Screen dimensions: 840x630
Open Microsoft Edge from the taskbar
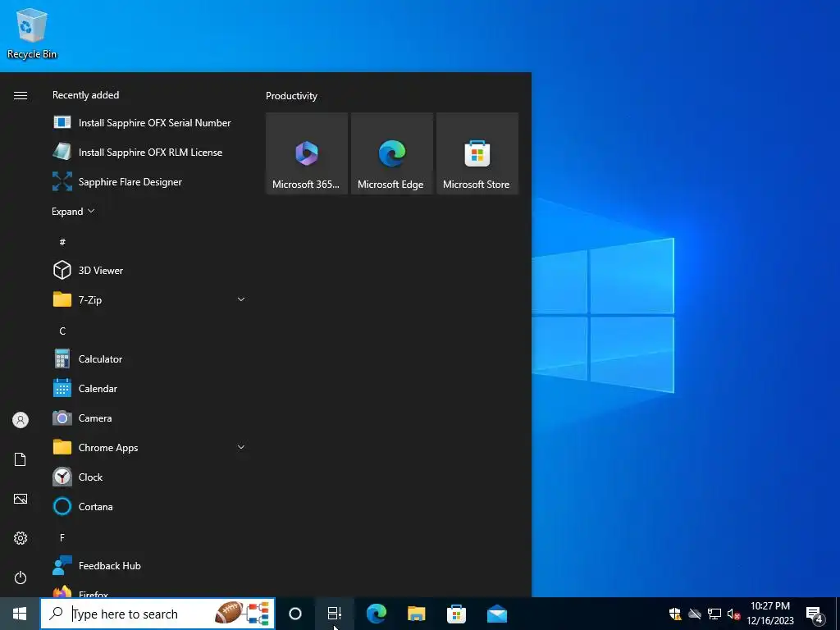(x=376, y=614)
